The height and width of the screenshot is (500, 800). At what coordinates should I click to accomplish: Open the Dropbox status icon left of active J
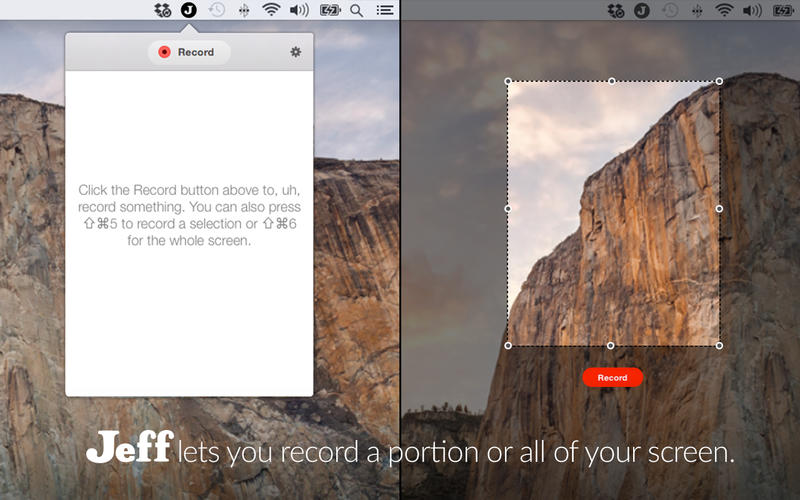click(163, 11)
